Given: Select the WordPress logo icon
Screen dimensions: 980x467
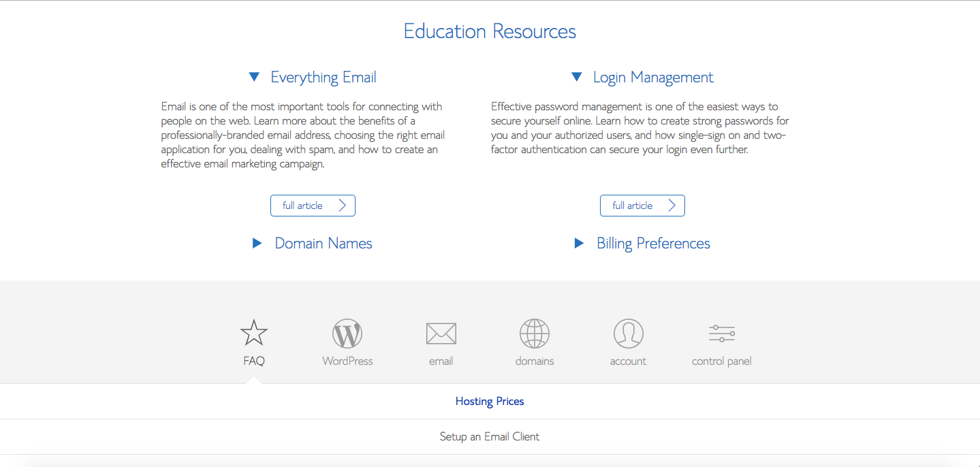Looking at the screenshot, I should [x=347, y=334].
